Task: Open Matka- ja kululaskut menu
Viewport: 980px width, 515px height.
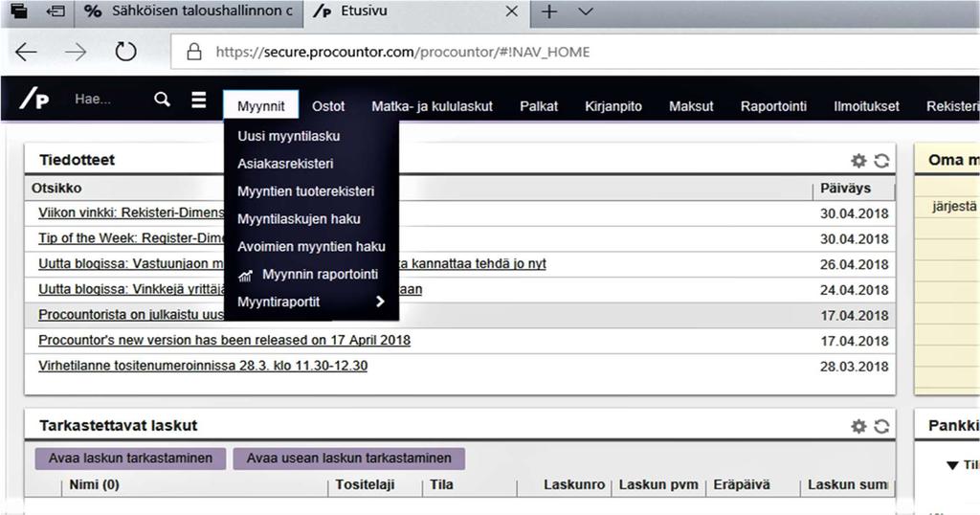Action: click(432, 106)
